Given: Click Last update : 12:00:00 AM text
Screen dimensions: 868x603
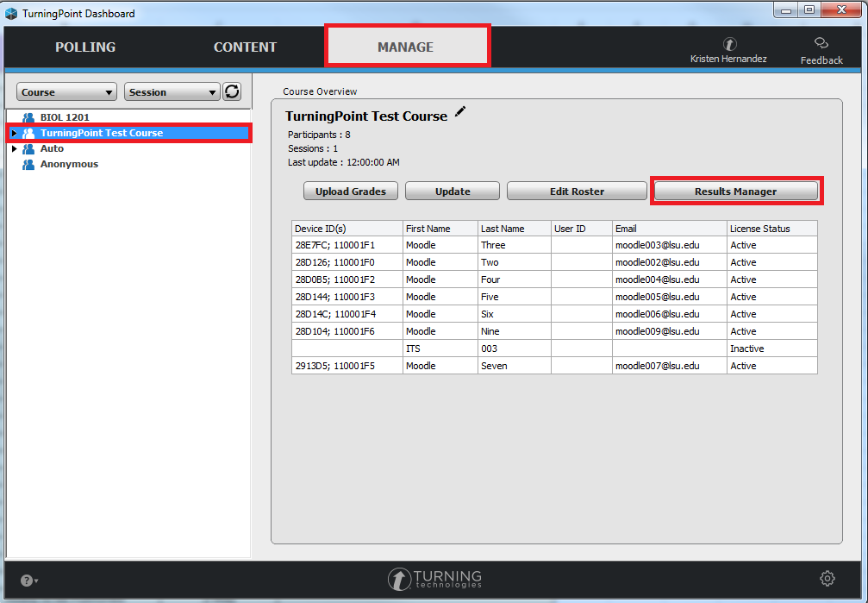Looking at the screenshot, I should click(x=343, y=162).
